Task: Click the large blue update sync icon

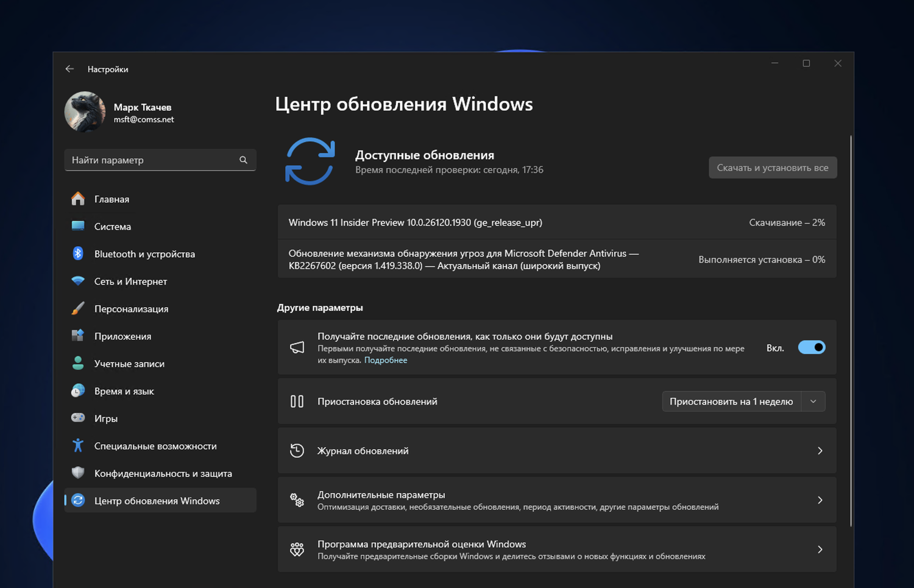Action: coord(310,161)
